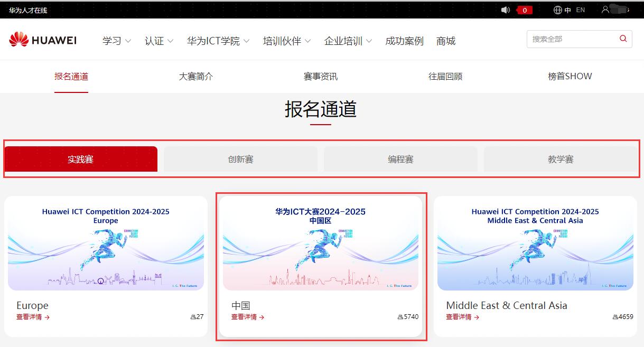Switch language to 中 (Chinese)
The height and width of the screenshot is (347, 644).
(568, 10)
